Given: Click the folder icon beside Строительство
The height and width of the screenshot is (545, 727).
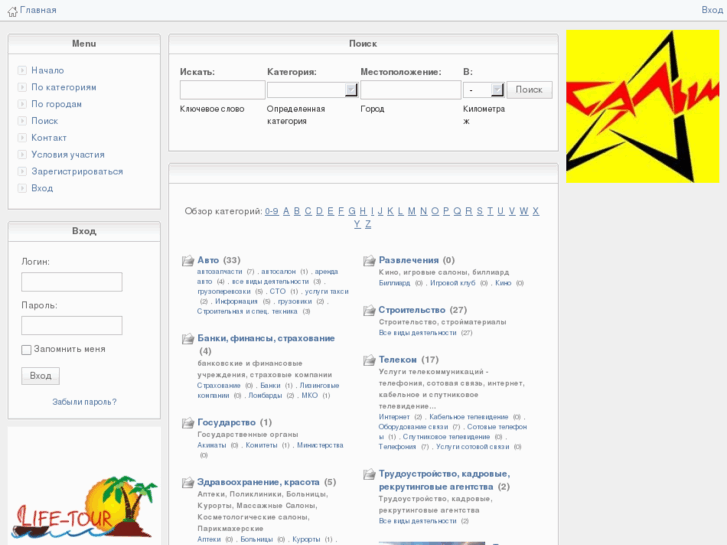Looking at the screenshot, I should (369, 310).
